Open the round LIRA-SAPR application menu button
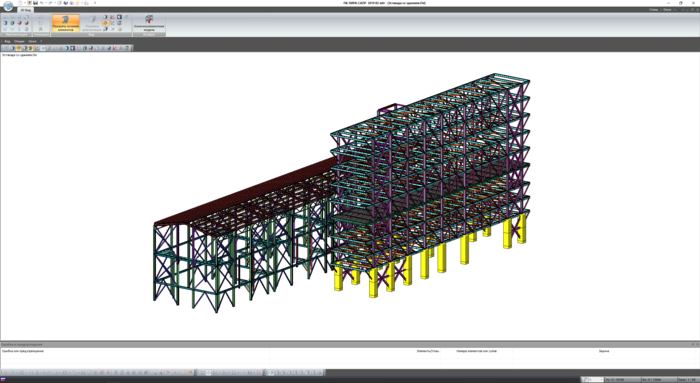The width and height of the screenshot is (700, 383). 8,6
